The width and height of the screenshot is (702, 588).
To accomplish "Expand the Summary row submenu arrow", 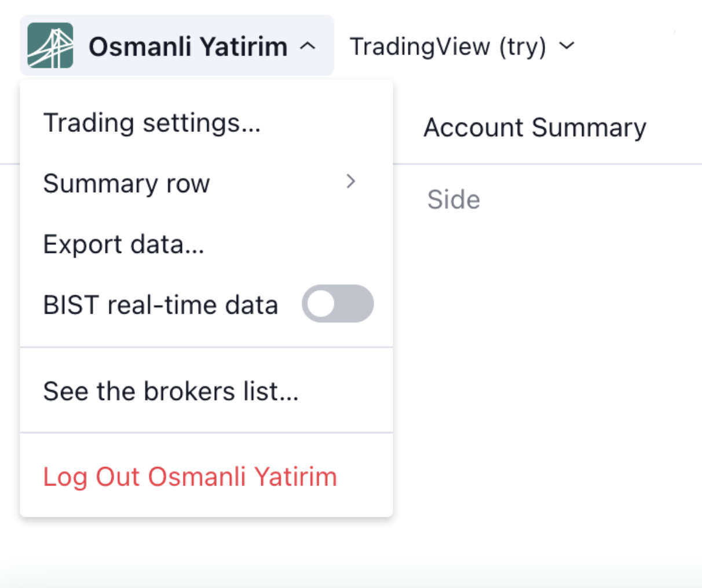I will [350, 182].
